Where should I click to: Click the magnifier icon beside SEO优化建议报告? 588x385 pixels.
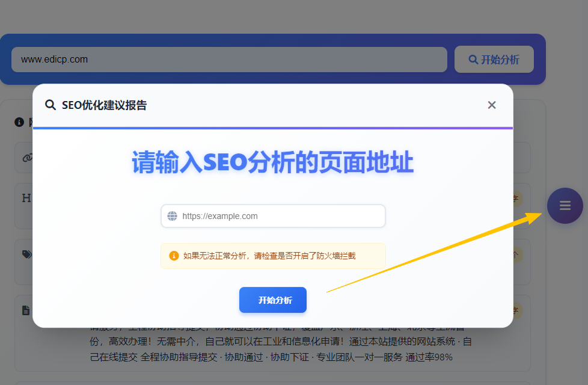coord(51,105)
